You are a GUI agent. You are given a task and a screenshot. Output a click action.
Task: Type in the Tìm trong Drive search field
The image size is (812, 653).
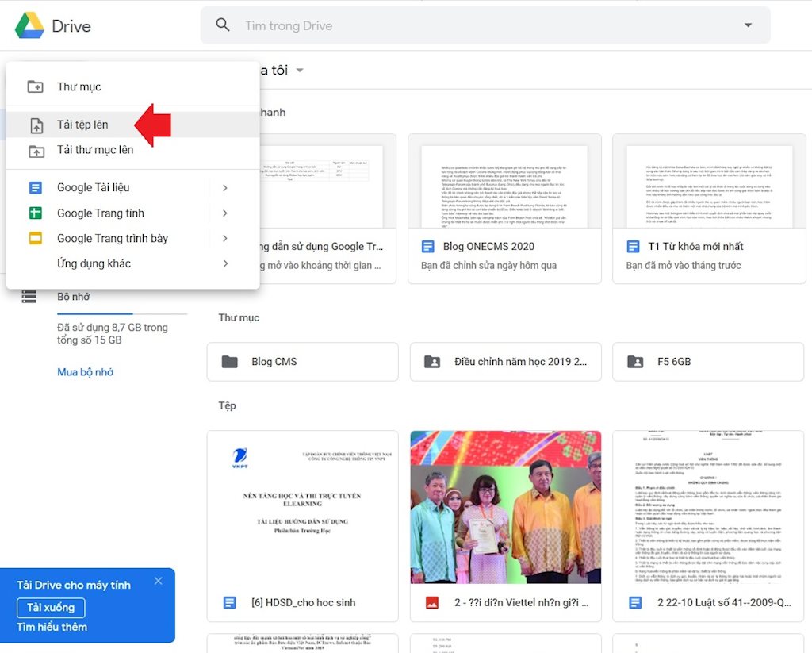[x=476, y=25]
